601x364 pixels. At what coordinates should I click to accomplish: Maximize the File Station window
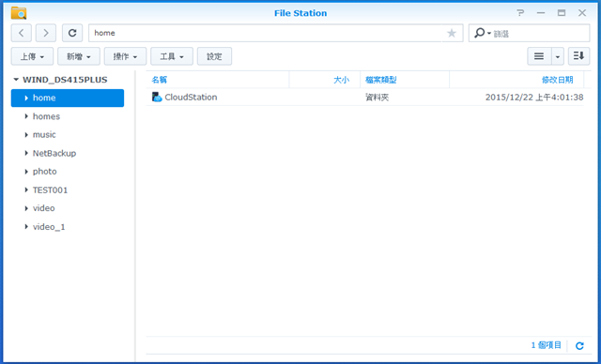click(562, 13)
